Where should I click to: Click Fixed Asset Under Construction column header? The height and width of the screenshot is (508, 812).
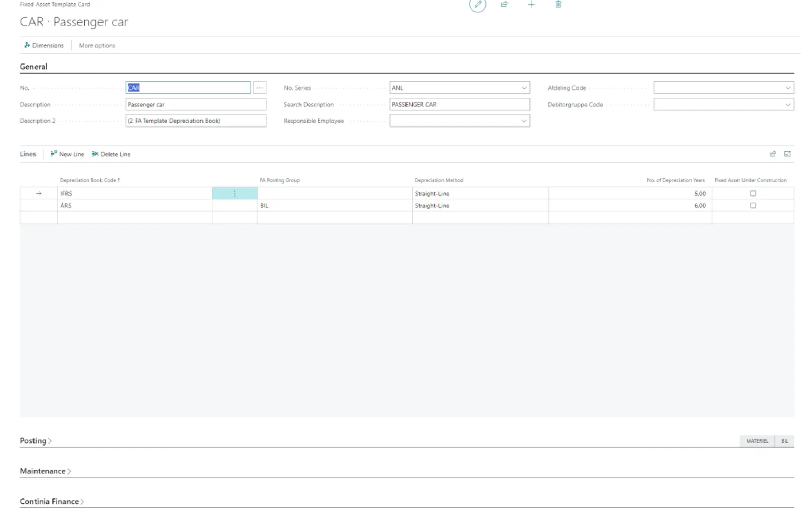pos(750,180)
